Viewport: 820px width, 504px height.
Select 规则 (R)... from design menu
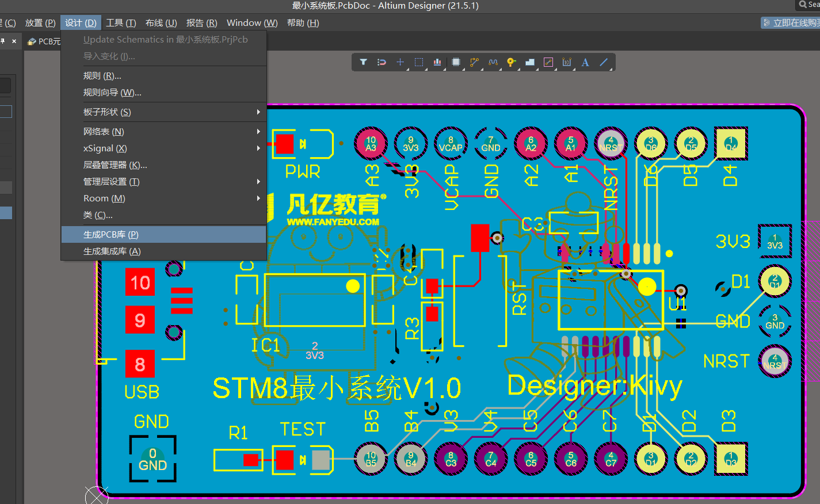(163, 76)
